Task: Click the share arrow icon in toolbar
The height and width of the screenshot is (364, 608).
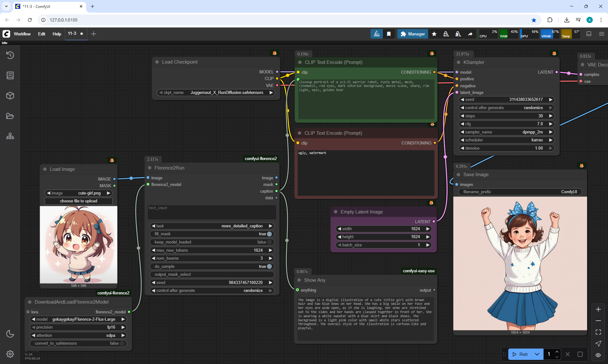Action: [470, 34]
